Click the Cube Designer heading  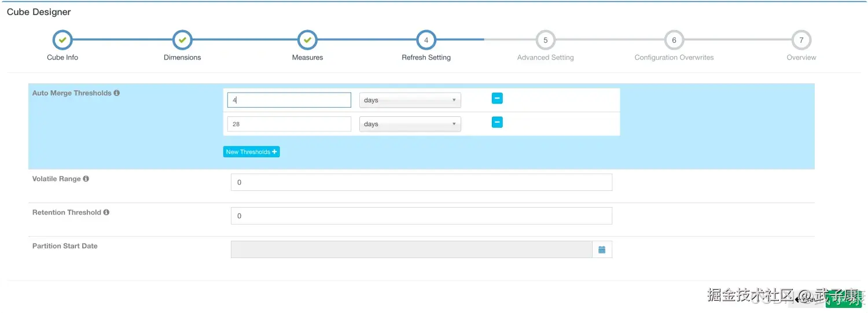pyautogui.click(x=39, y=12)
